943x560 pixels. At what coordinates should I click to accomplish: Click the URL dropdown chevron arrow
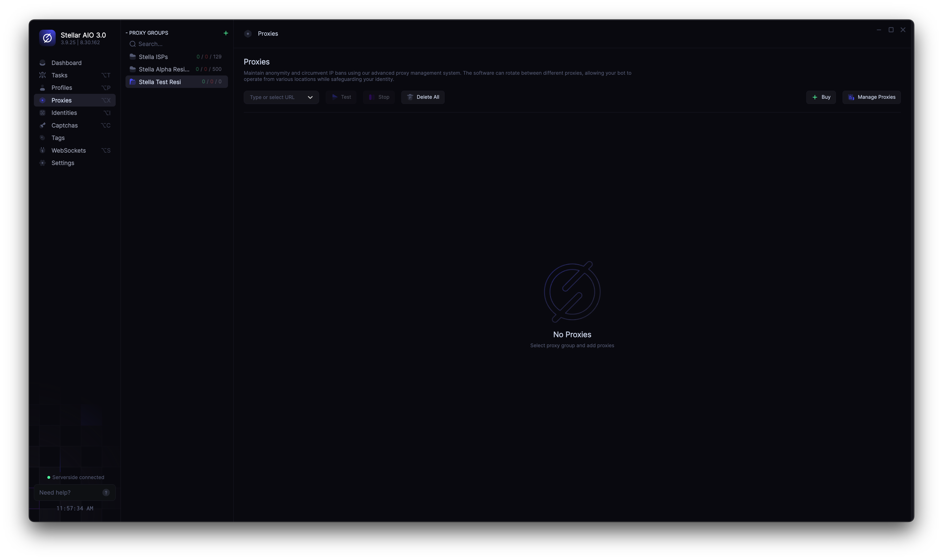(x=310, y=97)
